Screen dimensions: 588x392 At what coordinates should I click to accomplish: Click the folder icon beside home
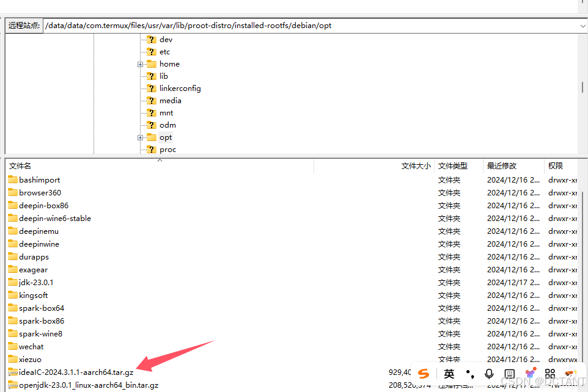click(152, 64)
